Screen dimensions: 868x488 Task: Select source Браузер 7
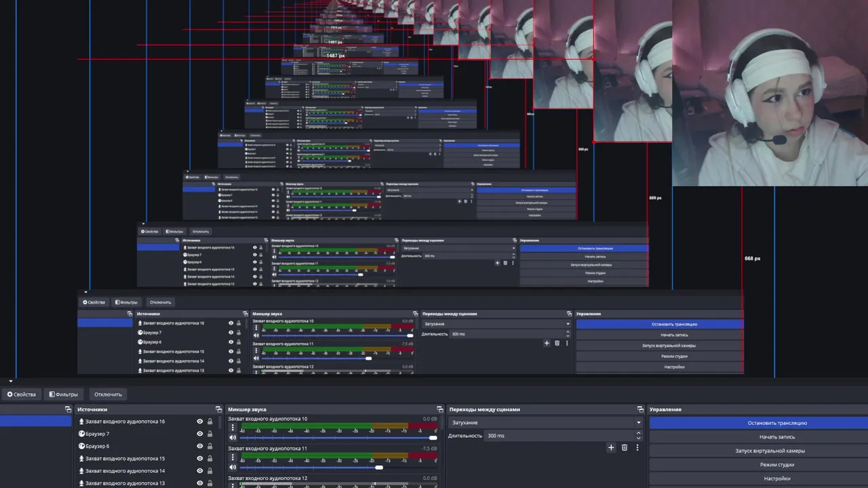(x=97, y=434)
